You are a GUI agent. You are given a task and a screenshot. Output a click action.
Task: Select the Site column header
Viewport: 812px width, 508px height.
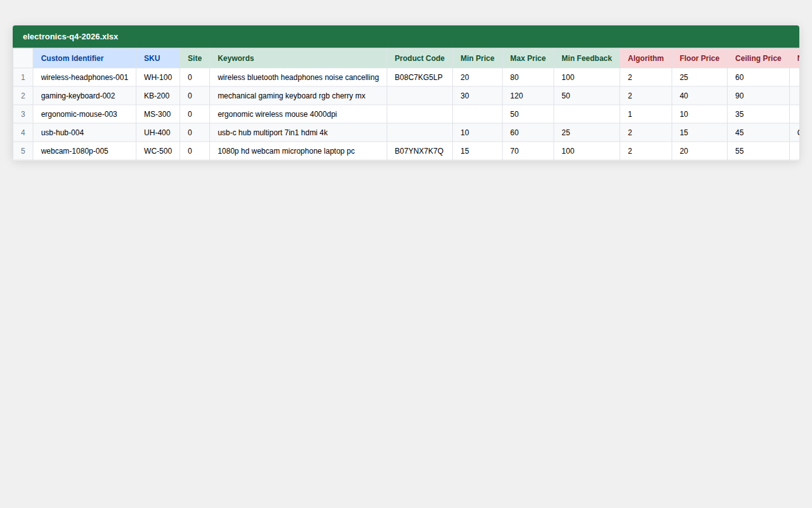click(194, 58)
